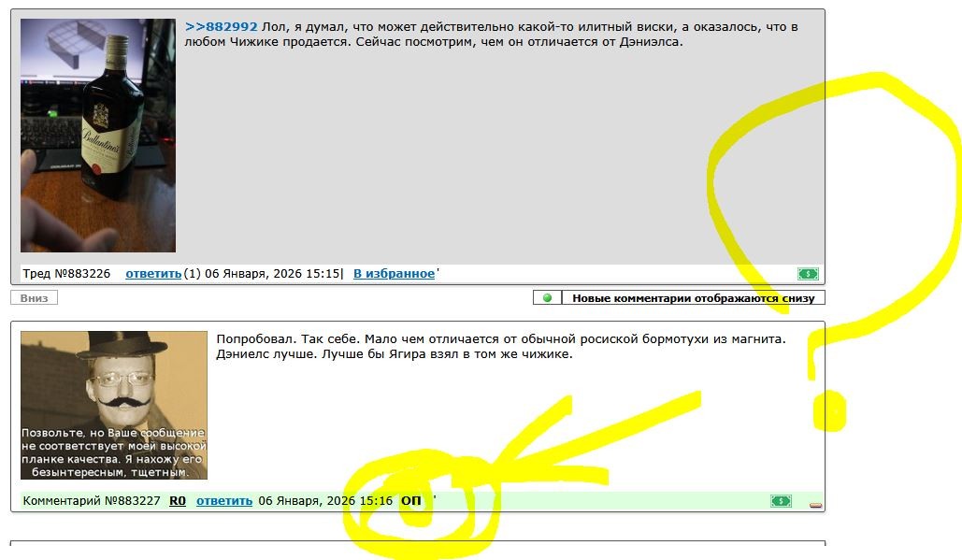Click 'Новые комментарии отображаются снизу' button
962x560 pixels.
pos(693,298)
